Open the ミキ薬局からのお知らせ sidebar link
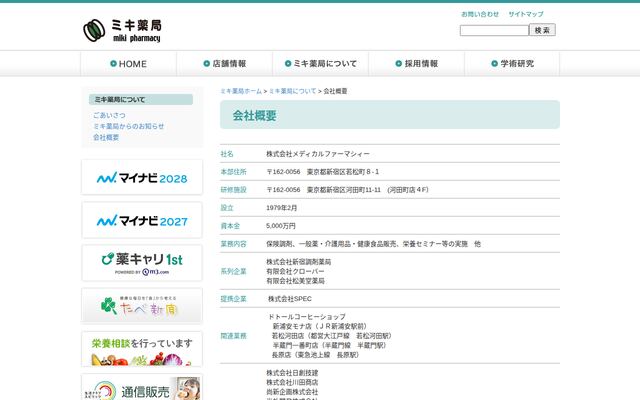640x400 pixels. point(129,127)
